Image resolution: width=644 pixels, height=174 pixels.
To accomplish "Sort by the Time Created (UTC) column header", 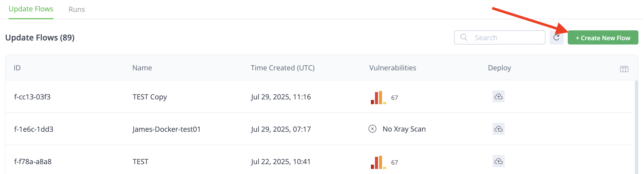I will (282, 68).
